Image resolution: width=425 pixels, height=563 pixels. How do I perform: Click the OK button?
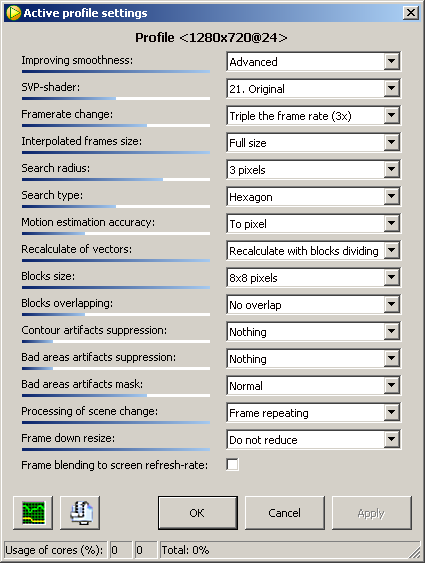point(198,513)
